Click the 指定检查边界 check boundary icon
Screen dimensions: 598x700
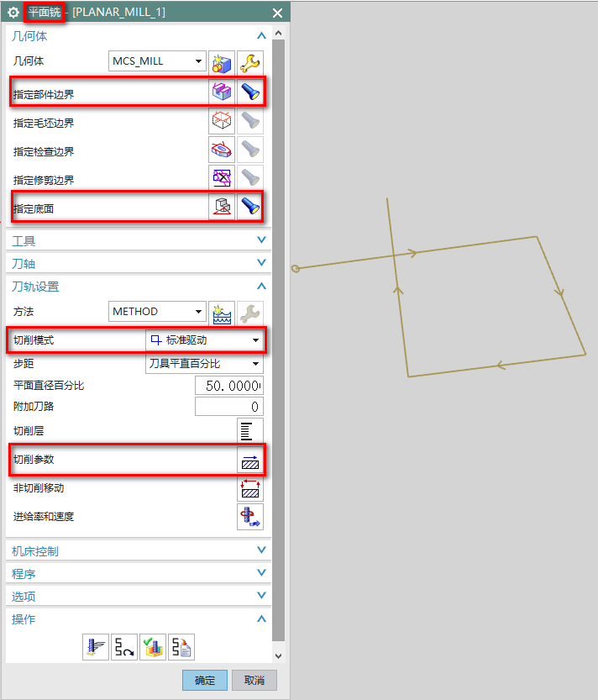[x=222, y=150]
